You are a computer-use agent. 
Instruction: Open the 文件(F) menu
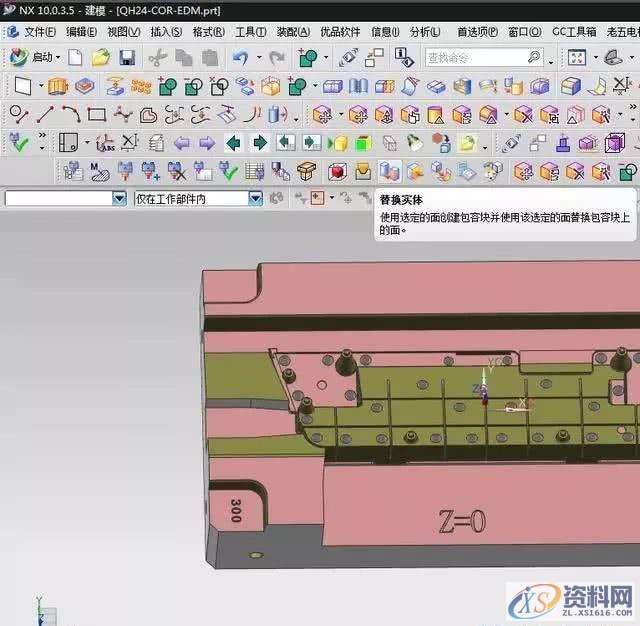[40, 32]
